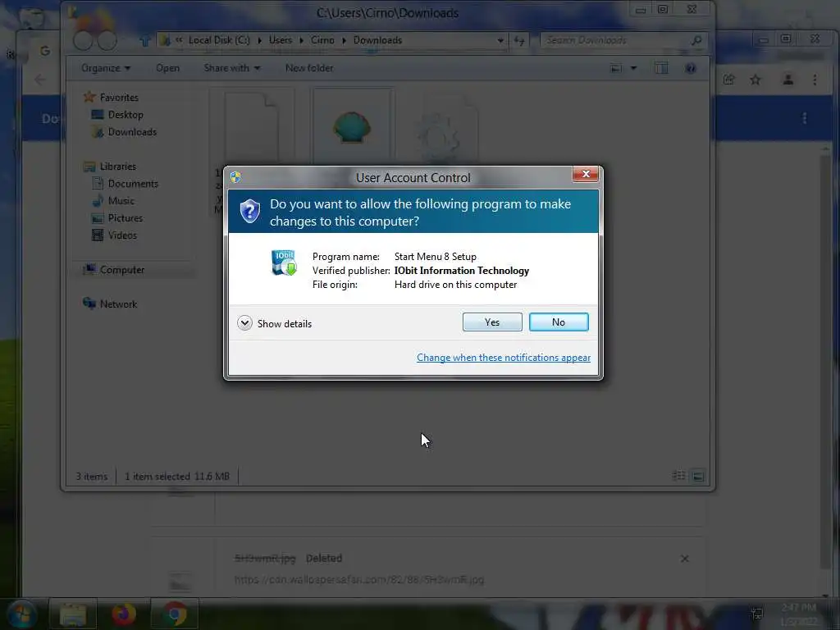
Task: Open the Chrome downloads page three-dot menu
Action: [804, 118]
